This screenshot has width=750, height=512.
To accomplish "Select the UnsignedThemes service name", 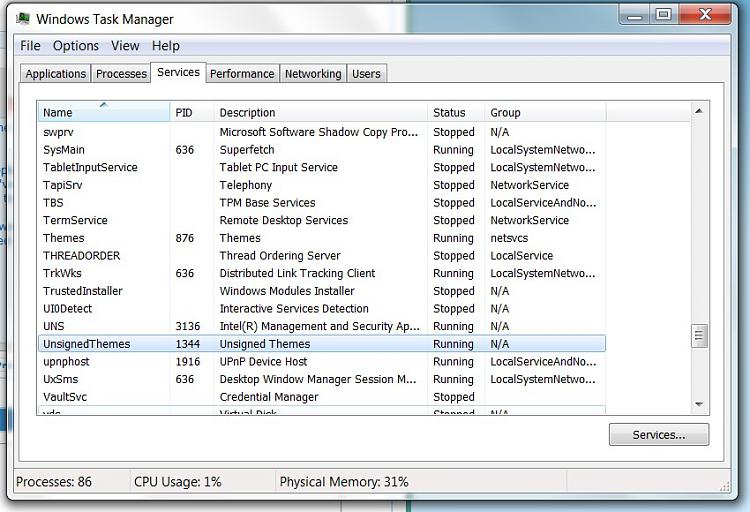I will tap(87, 344).
